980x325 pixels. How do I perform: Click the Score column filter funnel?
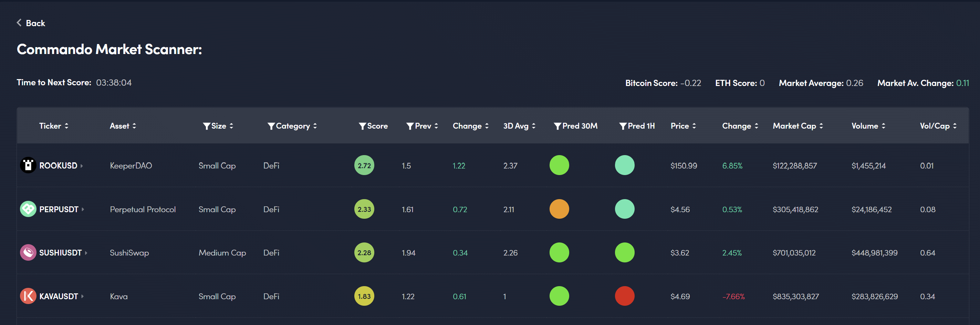362,126
